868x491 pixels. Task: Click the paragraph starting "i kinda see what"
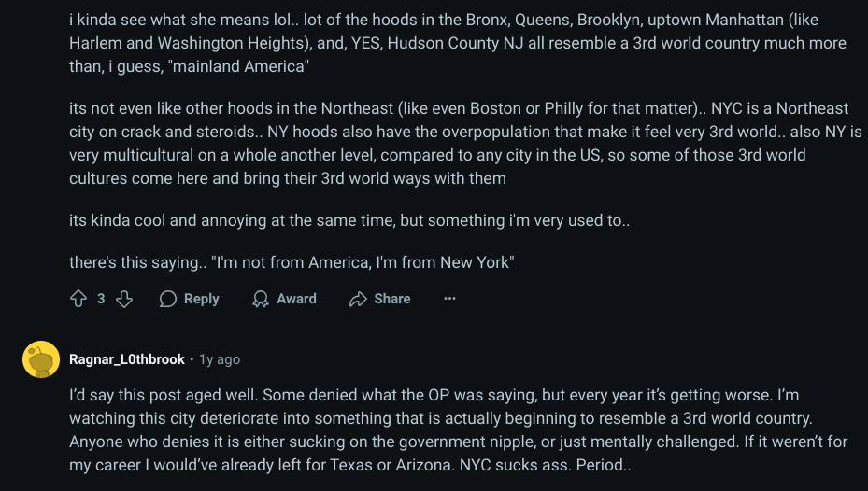pyautogui.click(x=457, y=43)
